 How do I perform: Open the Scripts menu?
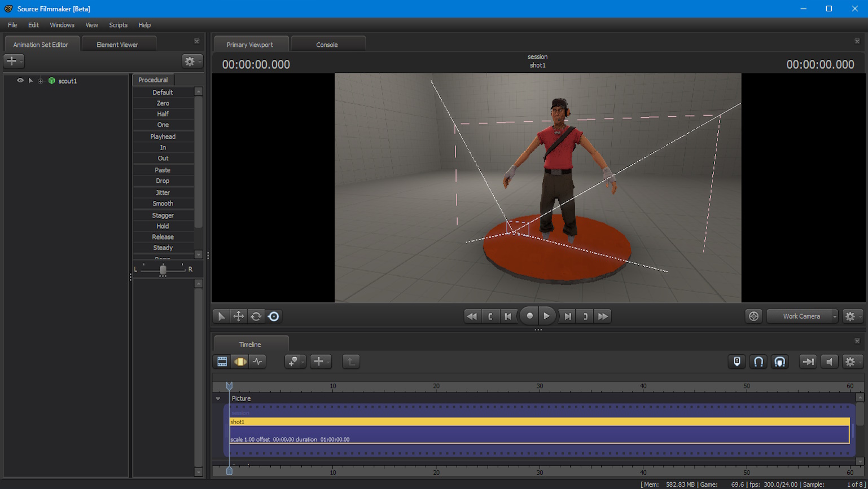[118, 25]
